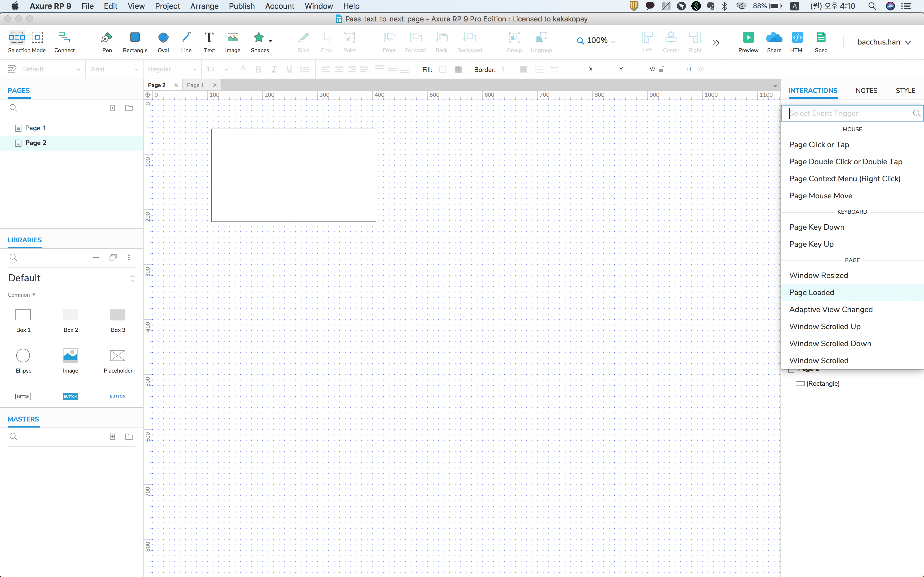Toggle widget visibility eye icon

pyautogui.click(x=700, y=69)
